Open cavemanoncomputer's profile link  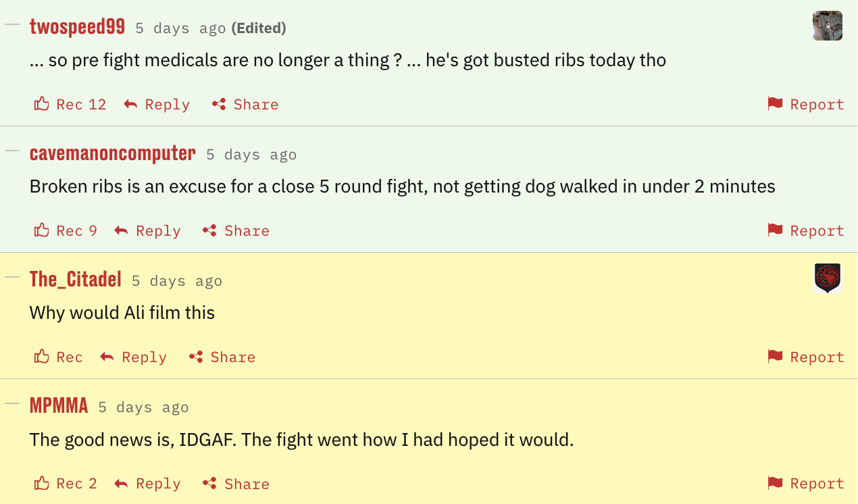[112, 153]
